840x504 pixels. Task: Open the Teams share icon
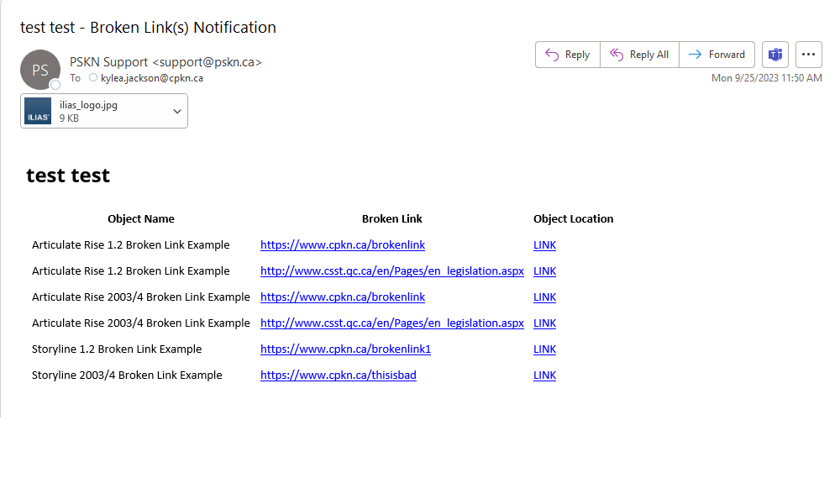(775, 55)
